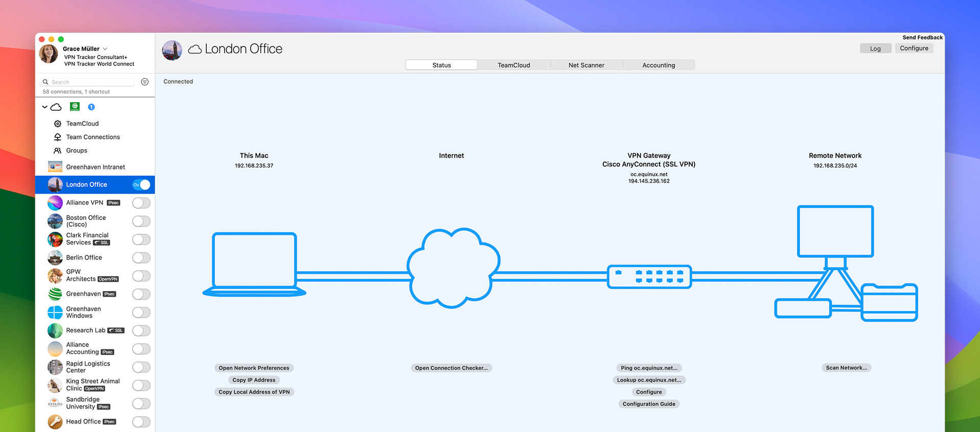Turn off the London Office connection toggle
980x432 pixels.
coord(141,185)
